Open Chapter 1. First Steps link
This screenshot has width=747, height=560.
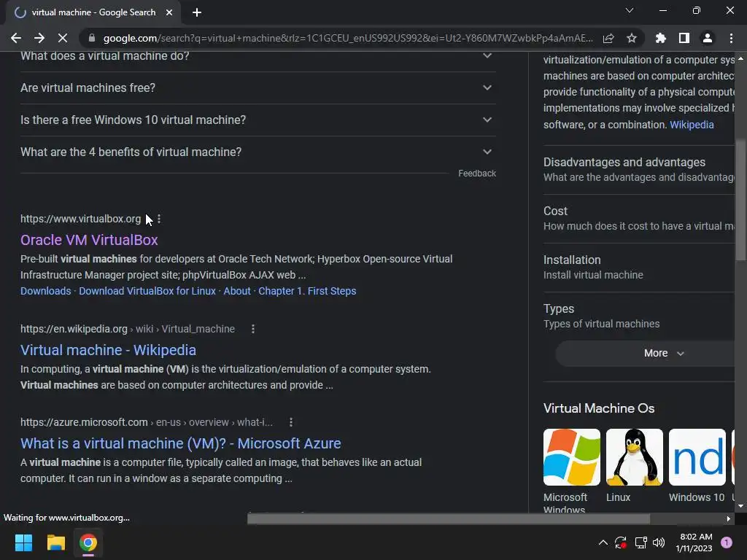(307, 291)
